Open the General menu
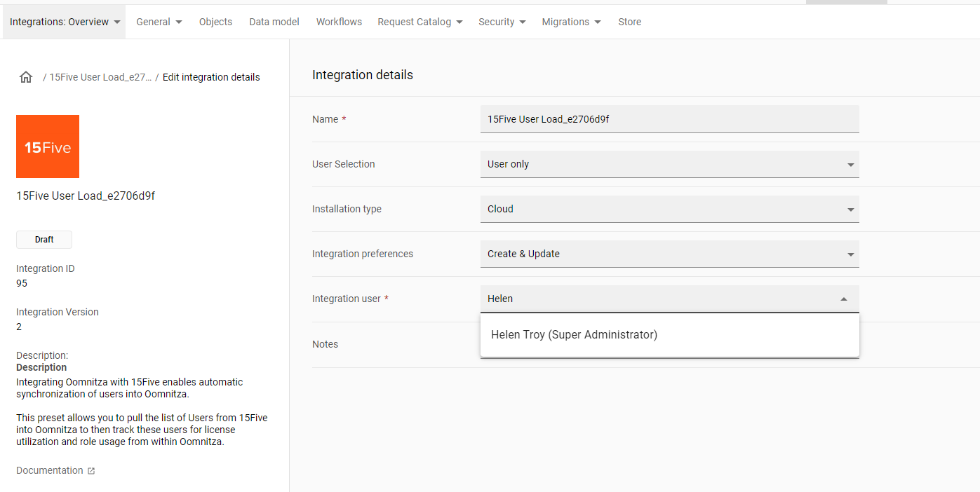 coord(159,22)
